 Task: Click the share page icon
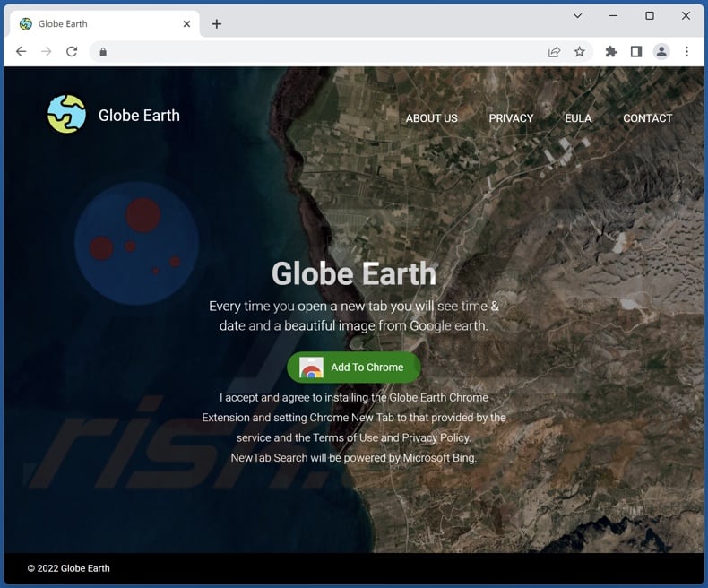coord(555,52)
